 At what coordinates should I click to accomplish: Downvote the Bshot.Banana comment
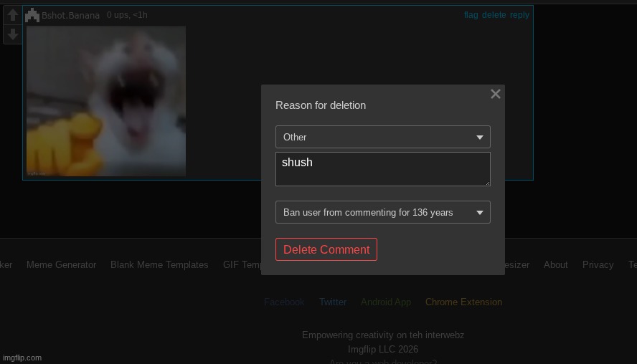pos(12,34)
